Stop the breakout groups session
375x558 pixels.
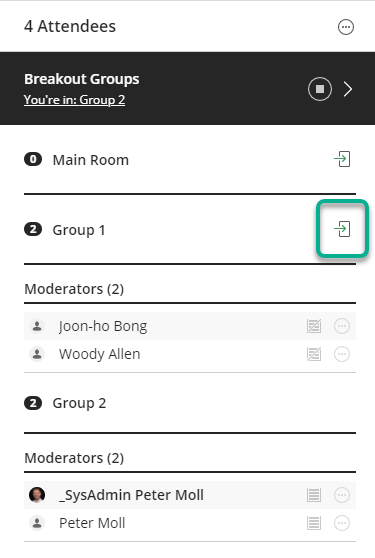320,89
